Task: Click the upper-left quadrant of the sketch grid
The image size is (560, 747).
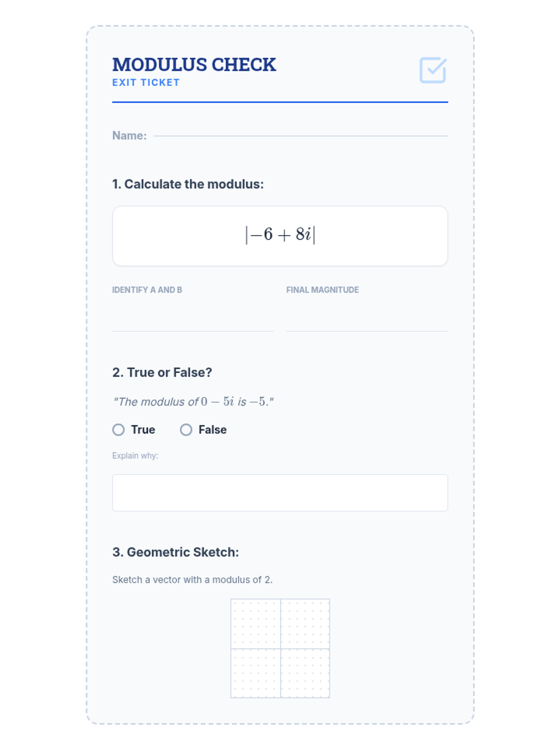Action: 255,624
